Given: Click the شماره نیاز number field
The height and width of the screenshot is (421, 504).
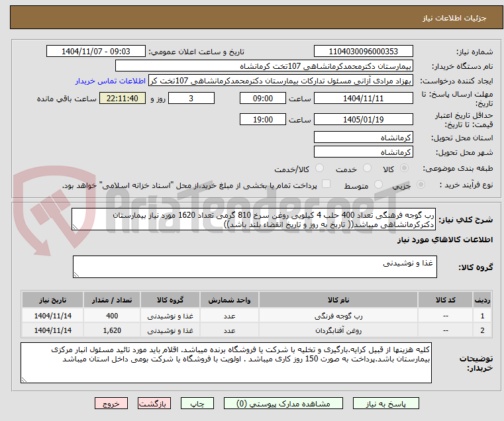Looking at the screenshot, I should [x=363, y=52].
